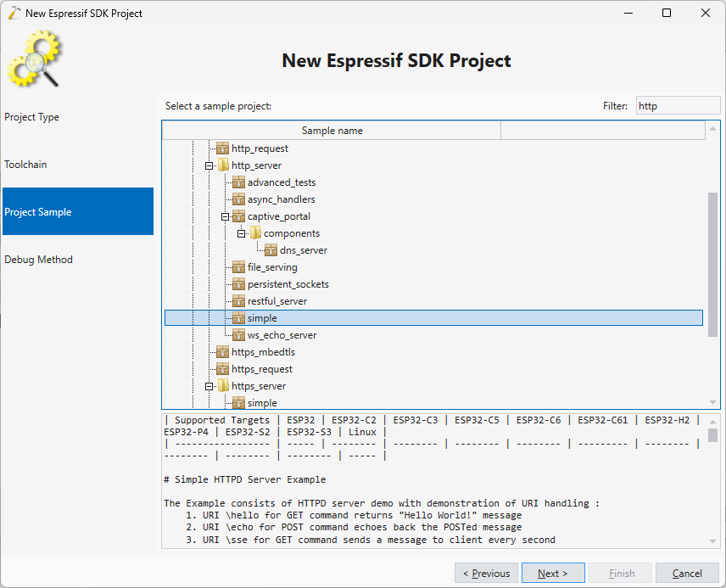Click the ws_echo_server sample icon

tap(238, 335)
